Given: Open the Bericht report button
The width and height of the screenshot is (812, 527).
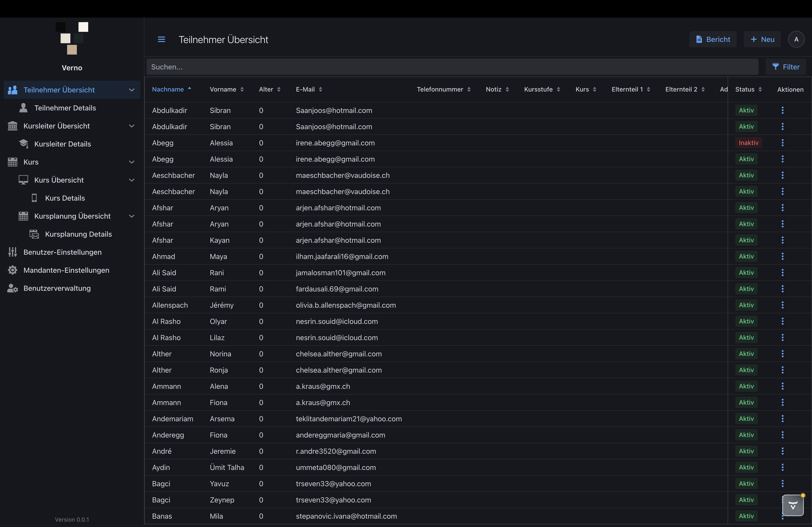Looking at the screenshot, I should click(713, 39).
